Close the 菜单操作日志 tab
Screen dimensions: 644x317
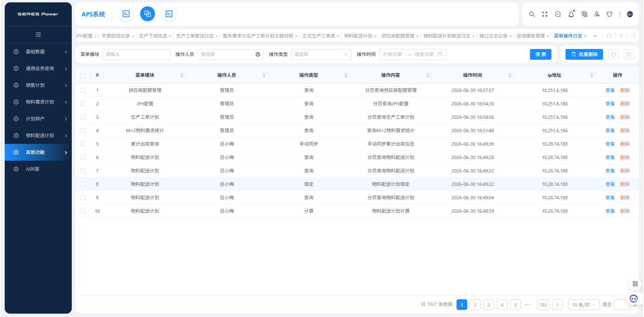(x=585, y=36)
